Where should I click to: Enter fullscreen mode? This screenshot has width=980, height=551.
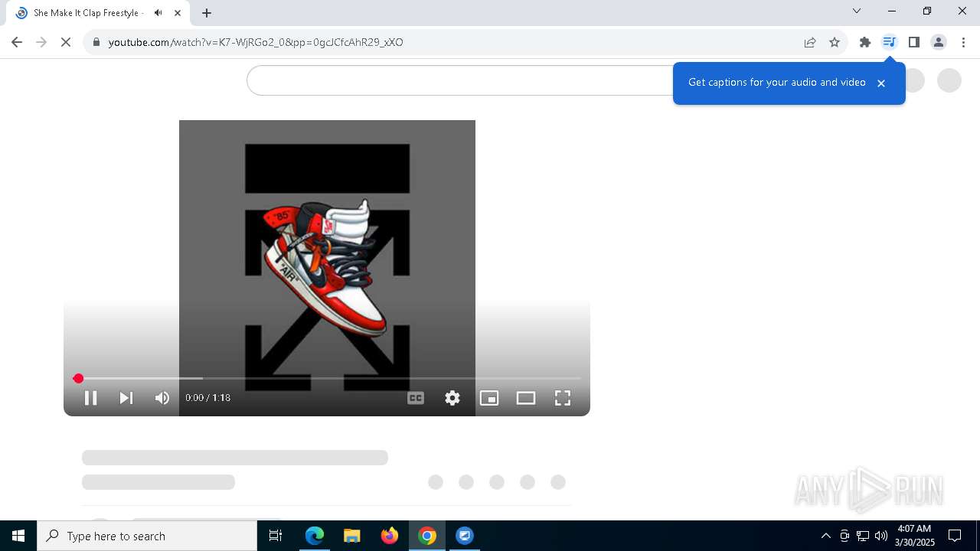point(563,398)
